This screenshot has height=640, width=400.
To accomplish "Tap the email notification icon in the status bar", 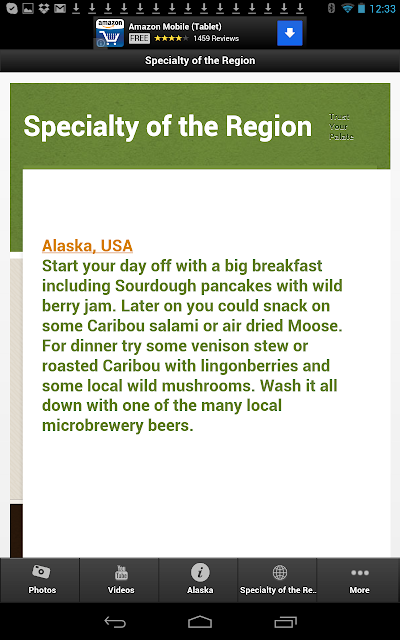I will [x=60, y=8].
